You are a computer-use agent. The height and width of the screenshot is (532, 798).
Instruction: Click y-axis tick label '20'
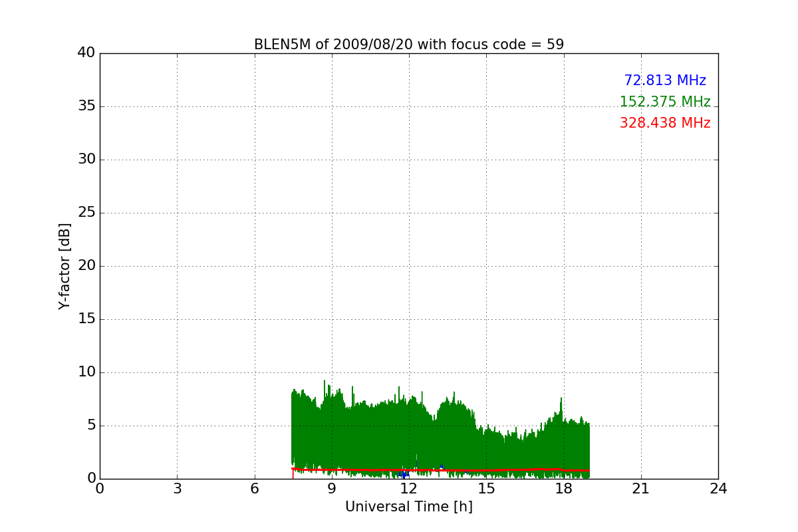[86, 266]
